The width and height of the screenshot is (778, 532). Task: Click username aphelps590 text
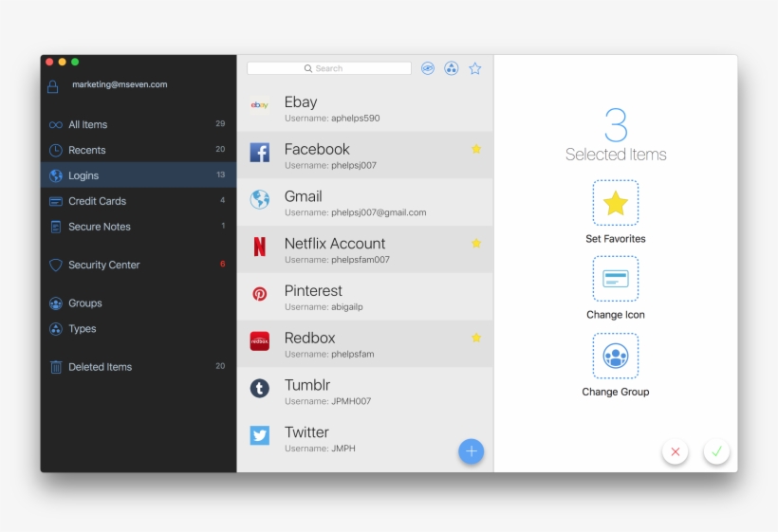[x=355, y=118]
